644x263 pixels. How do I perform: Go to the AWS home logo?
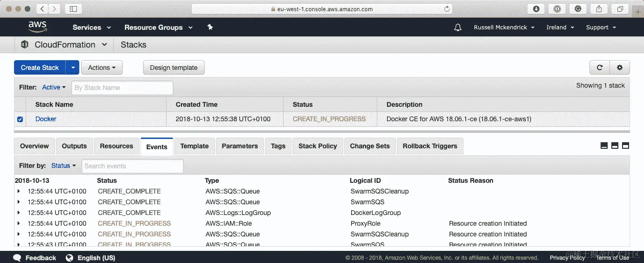pyautogui.click(x=37, y=27)
